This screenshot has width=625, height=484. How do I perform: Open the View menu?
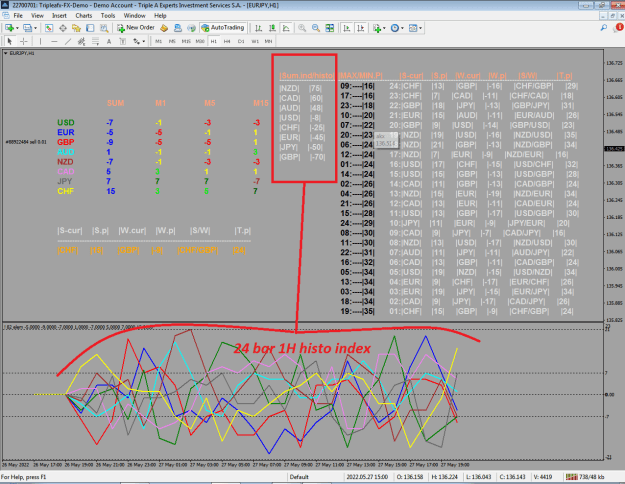click(37, 16)
